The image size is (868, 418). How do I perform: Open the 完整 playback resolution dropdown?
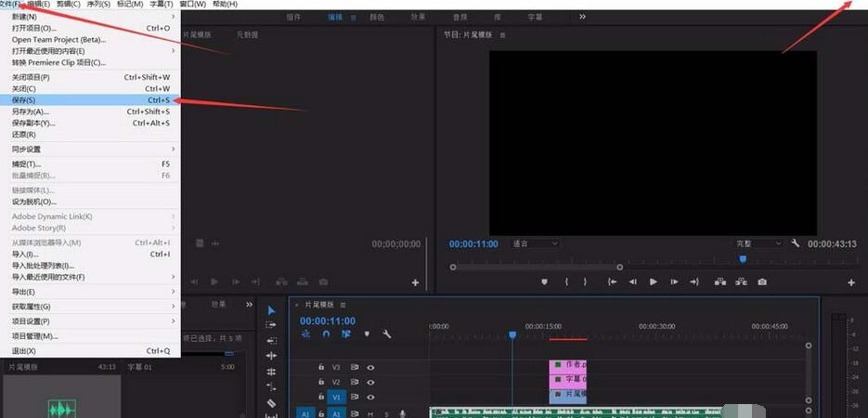tap(758, 243)
